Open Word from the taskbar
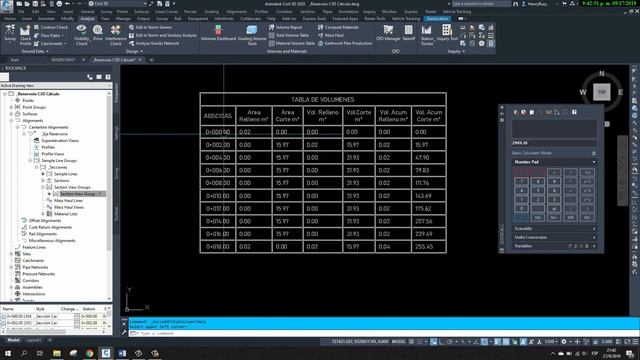 coord(122,353)
